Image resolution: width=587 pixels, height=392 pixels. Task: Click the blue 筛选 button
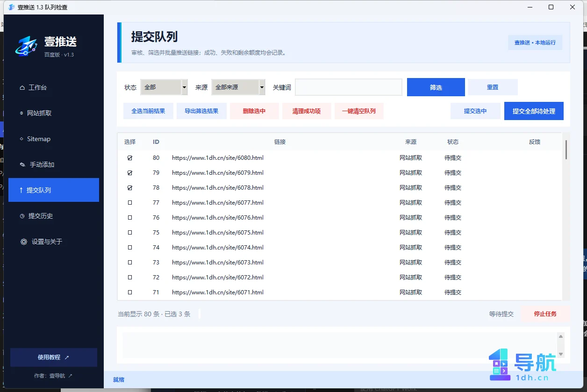[x=436, y=87]
